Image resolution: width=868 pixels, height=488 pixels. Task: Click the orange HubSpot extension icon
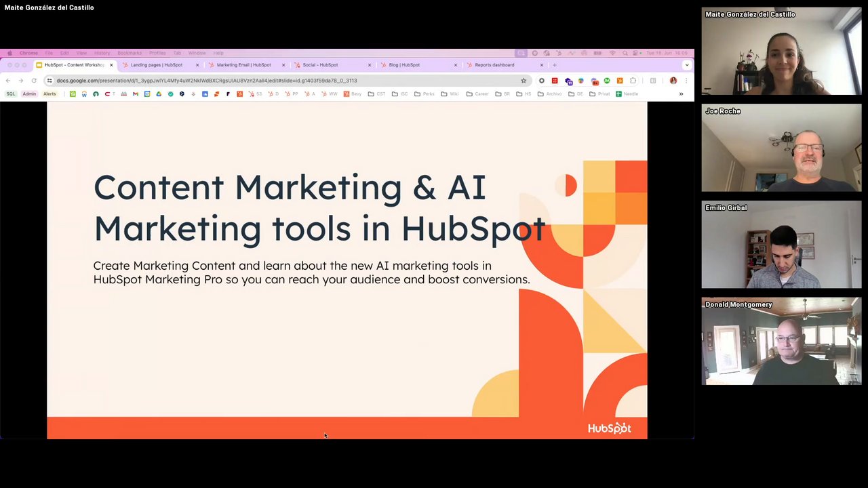tap(620, 81)
